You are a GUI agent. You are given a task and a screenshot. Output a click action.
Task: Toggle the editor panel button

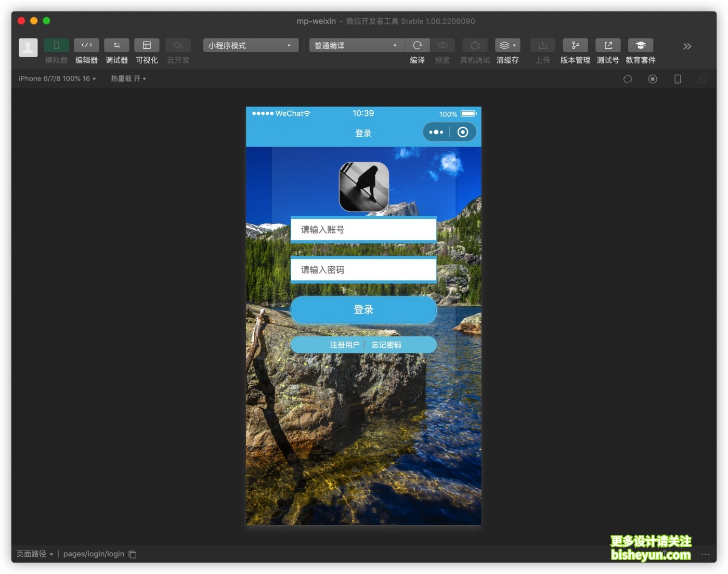[86, 46]
